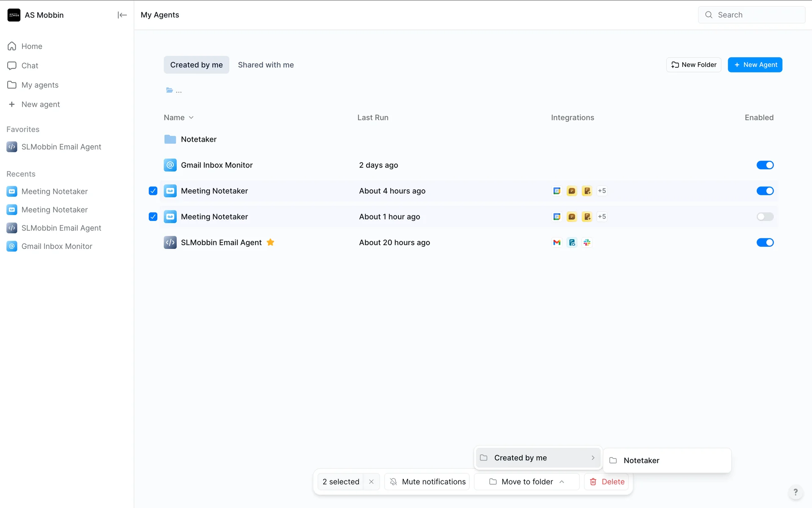Open Chat from the sidebar

pos(30,66)
